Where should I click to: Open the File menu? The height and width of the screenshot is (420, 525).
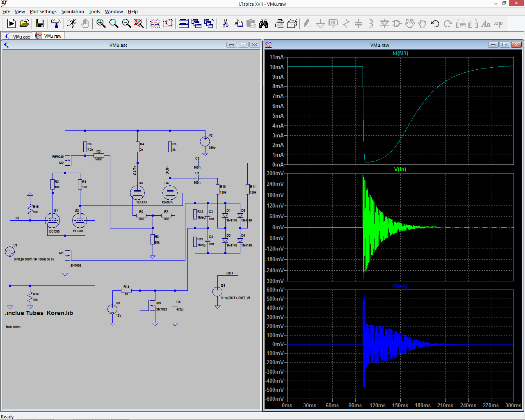(6, 11)
